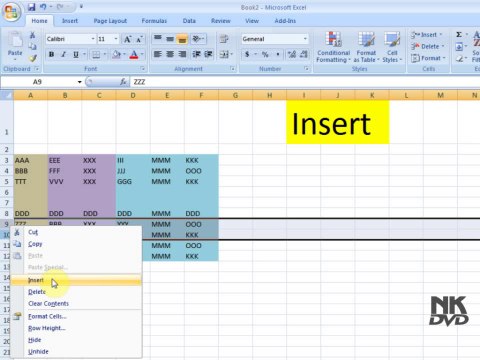This screenshot has width=480, height=360.
Task: Open Cell Styles gallery
Action: (392, 47)
